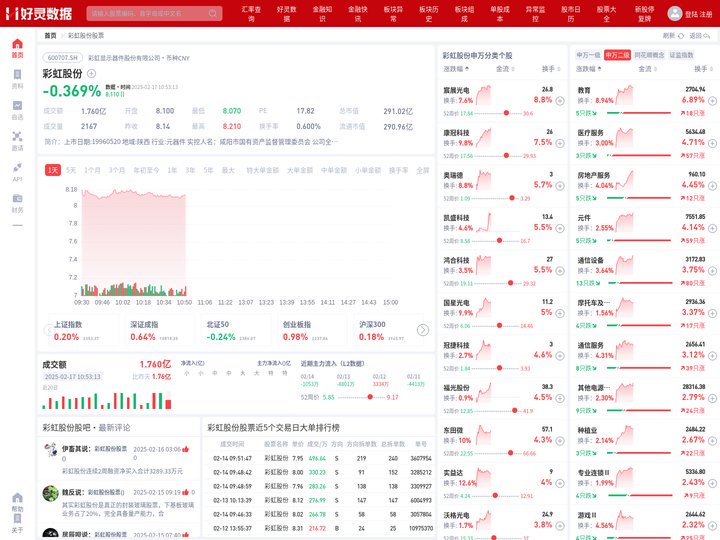Sort sector list by 涨跌幅

click(x=589, y=69)
